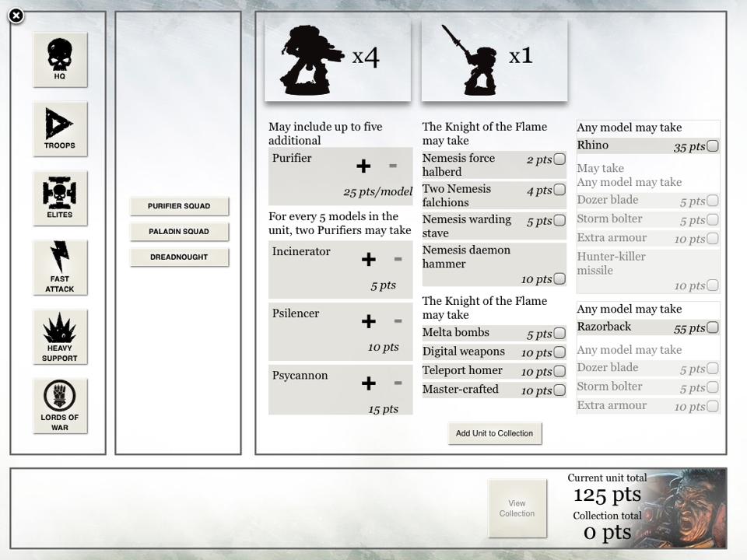
Task: Remove a Purifier with the minus icon
Action: pos(393,166)
